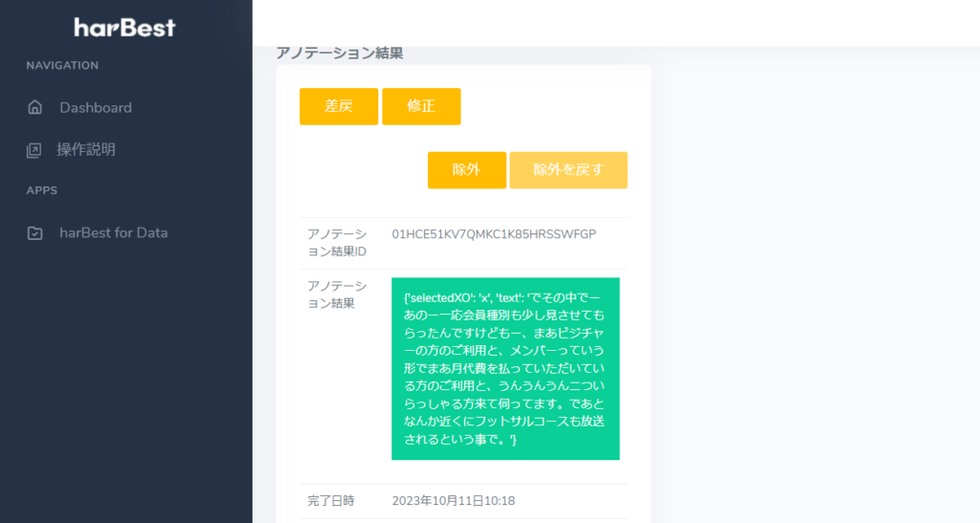
Task: Open the Dashboard menu item
Action: (x=95, y=108)
